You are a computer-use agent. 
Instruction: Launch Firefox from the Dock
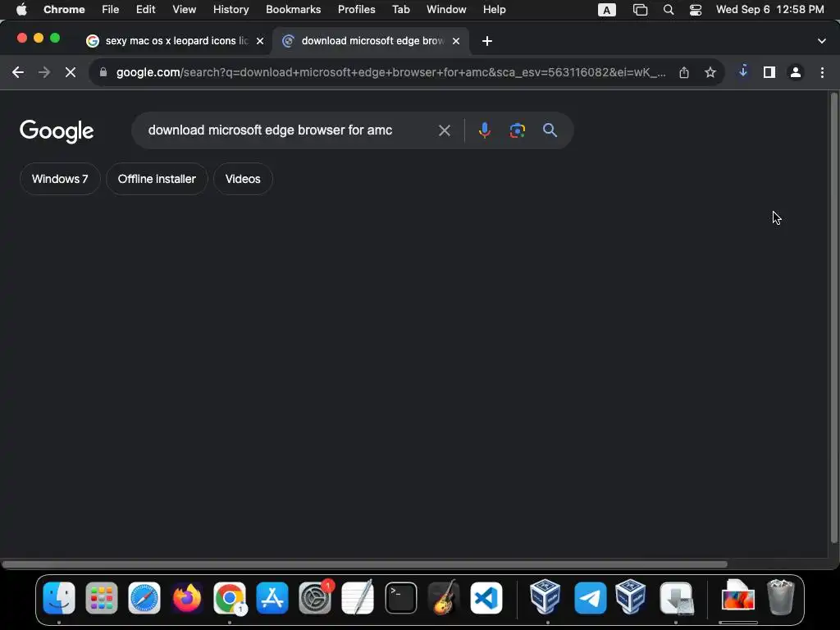[x=187, y=598]
